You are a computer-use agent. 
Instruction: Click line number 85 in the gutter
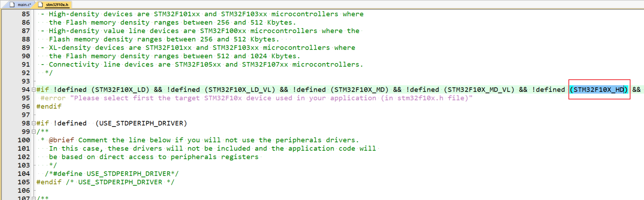click(25, 14)
